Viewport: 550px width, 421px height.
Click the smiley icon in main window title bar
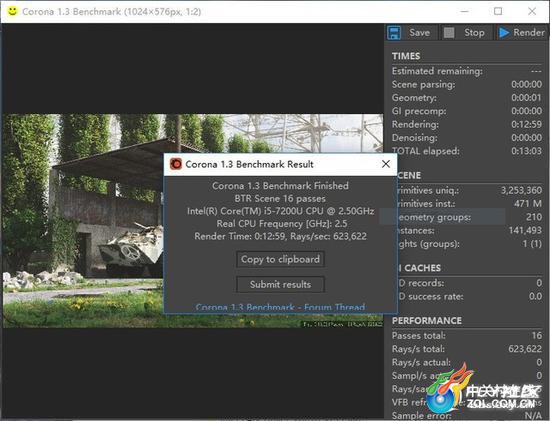(12, 11)
